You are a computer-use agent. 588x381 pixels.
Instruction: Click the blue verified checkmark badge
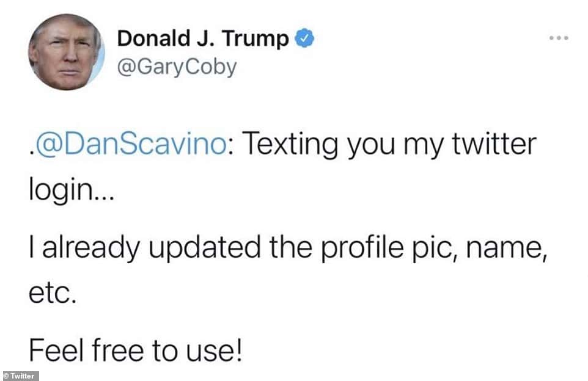tap(305, 38)
